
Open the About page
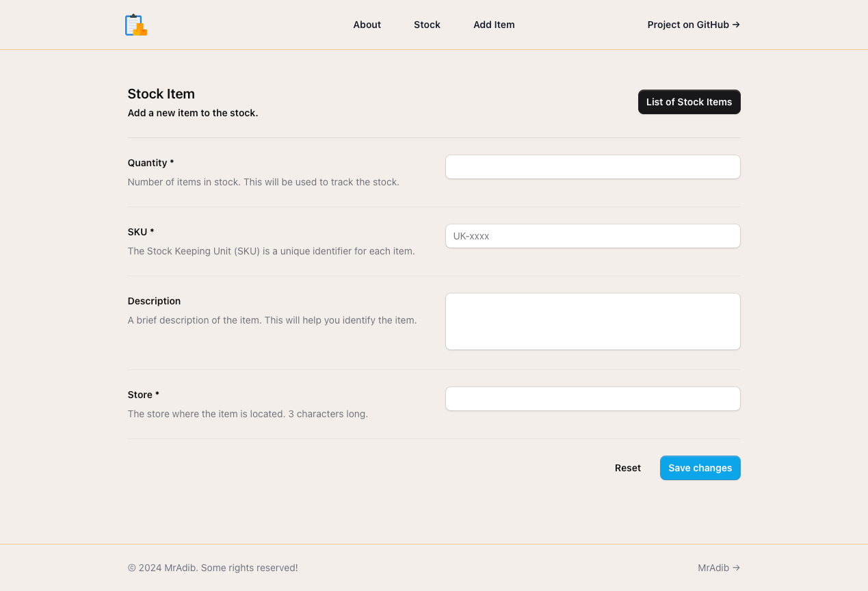[367, 25]
